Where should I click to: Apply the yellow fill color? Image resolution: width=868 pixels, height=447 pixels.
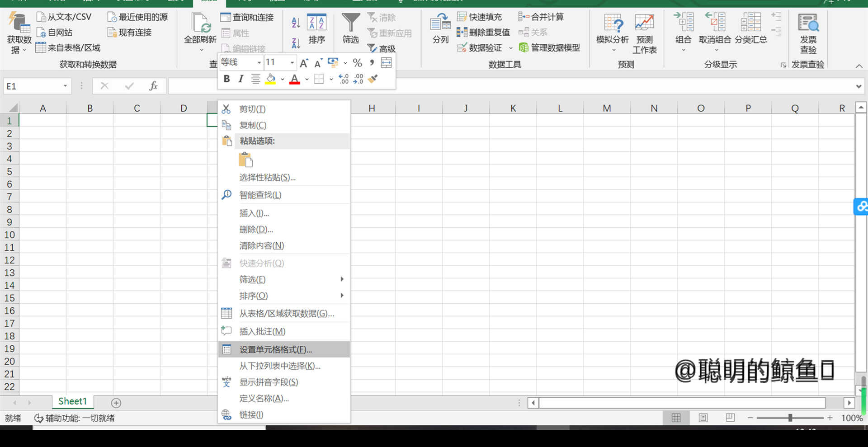click(270, 79)
